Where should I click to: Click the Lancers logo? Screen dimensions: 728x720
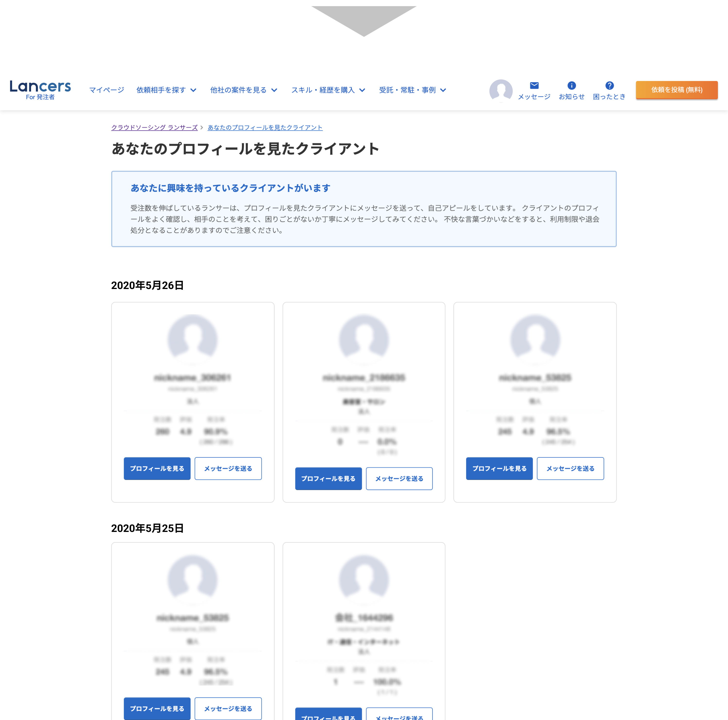click(40, 90)
